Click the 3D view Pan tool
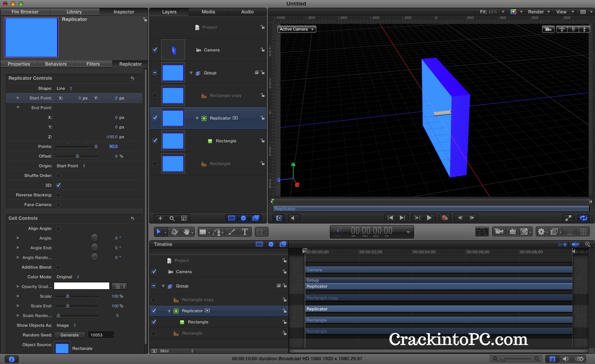Screen dimensions: 595x364 click(x=562, y=29)
